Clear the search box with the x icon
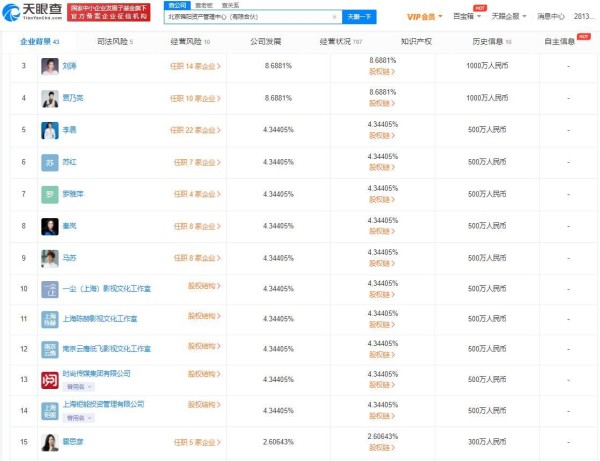600x461 pixels. point(334,17)
